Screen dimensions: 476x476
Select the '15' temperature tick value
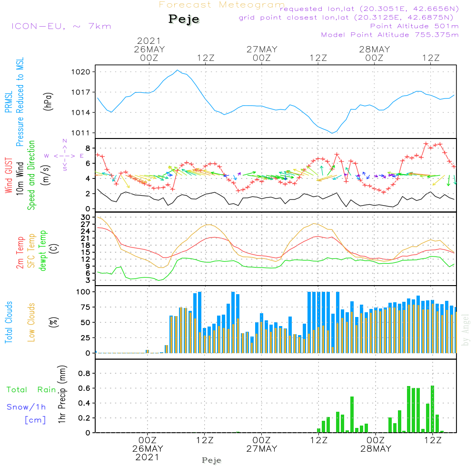point(86,252)
